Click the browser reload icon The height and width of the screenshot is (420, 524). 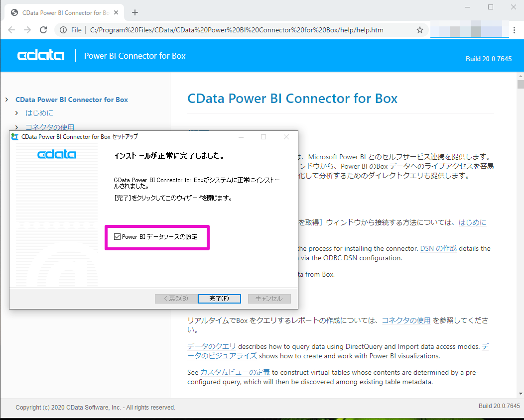pyautogui.click(x=43, y=30)
